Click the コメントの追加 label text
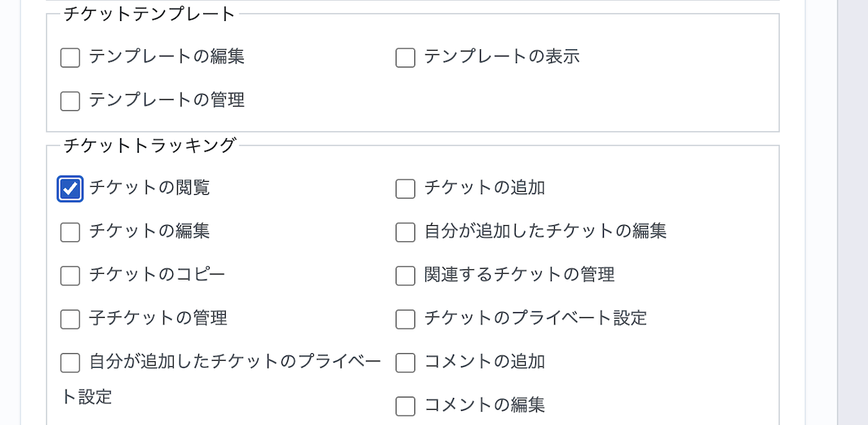 click(484, 362)
